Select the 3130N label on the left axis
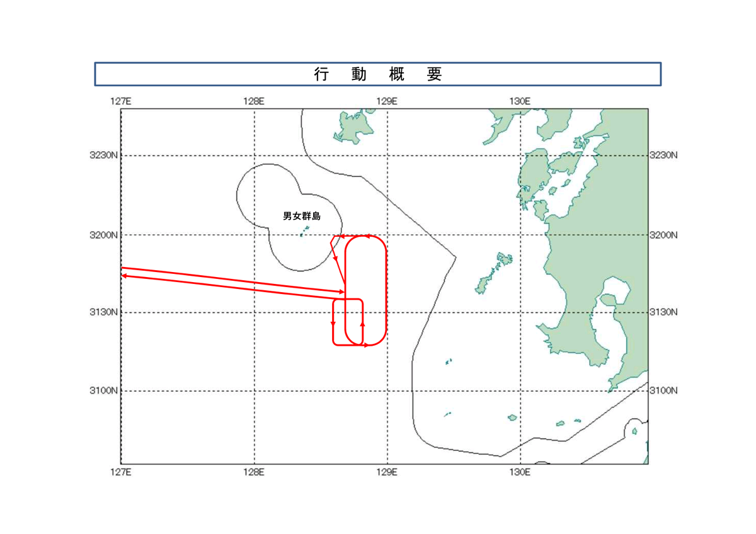This screenshot has height=534, width=756. (104, 312)
